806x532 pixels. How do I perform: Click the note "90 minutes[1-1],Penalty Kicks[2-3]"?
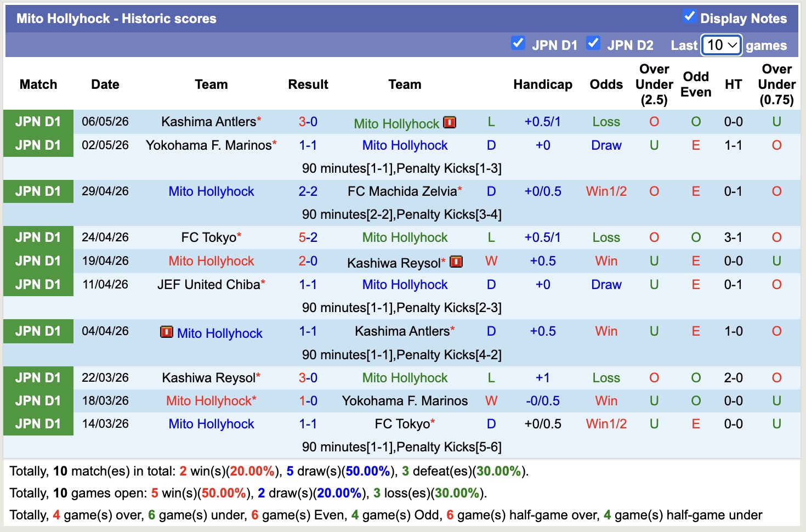click(x=402, y=308)
